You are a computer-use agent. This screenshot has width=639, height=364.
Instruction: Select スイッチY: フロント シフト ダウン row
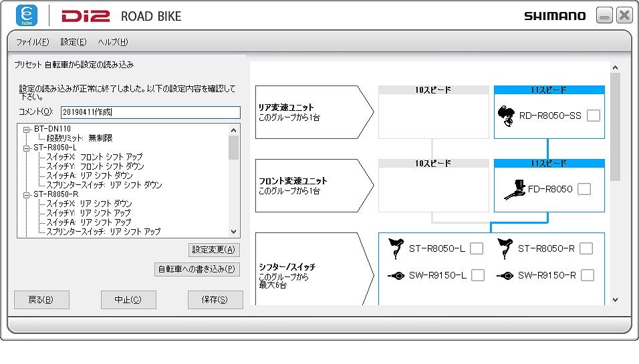coord(95,166)
